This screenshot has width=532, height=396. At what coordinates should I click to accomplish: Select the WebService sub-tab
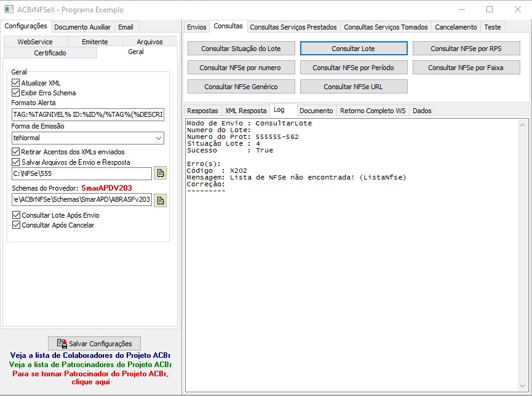(x=35, y=42)
